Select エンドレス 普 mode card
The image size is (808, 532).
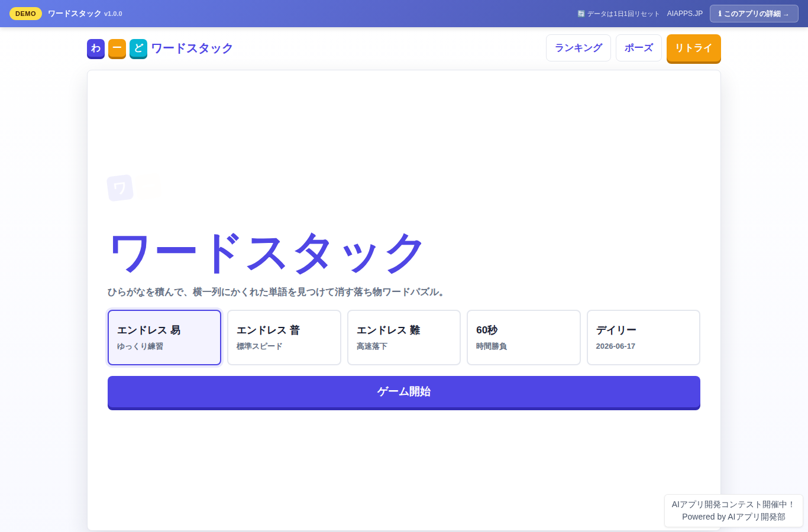(x=284, y=338)
